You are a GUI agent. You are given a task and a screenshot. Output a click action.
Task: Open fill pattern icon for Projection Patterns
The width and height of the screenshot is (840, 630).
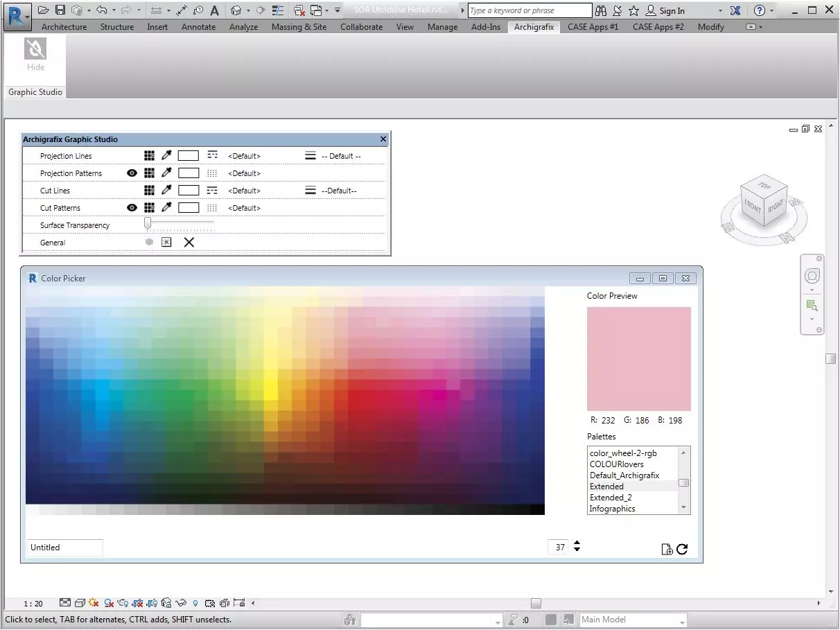[x=212, y=173]
